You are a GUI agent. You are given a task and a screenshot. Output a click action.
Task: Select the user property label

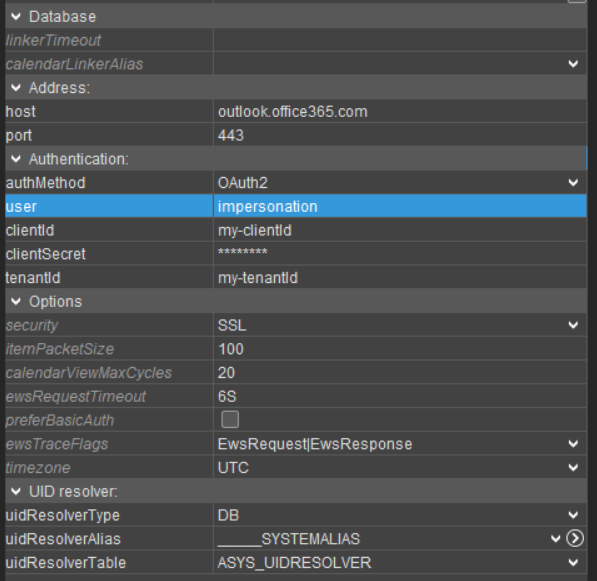click(21, 207)
